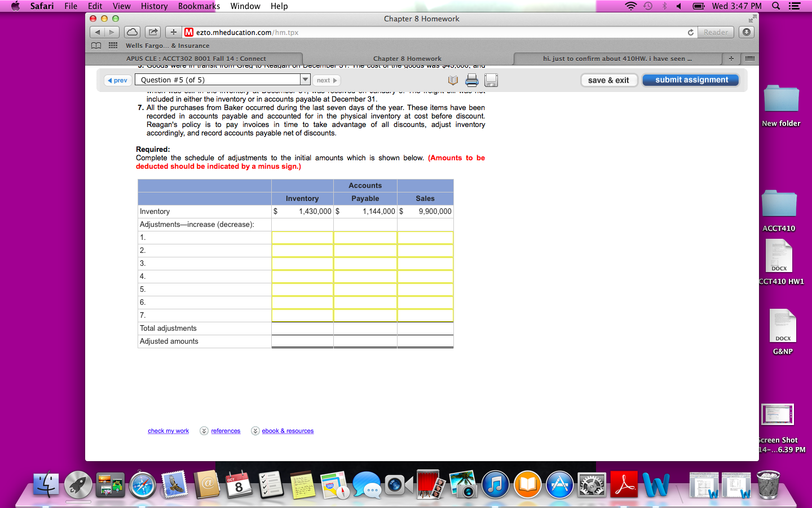This screenshot has height=508, width=812.
Task: Click Sales cell for adjustment 6
Action: [x=425, y=303]
